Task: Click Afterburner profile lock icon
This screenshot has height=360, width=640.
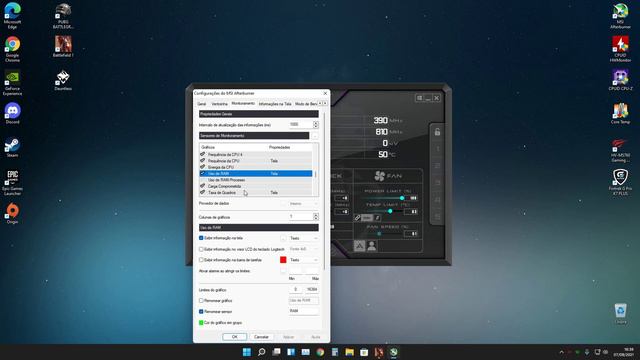Action: 437,132
